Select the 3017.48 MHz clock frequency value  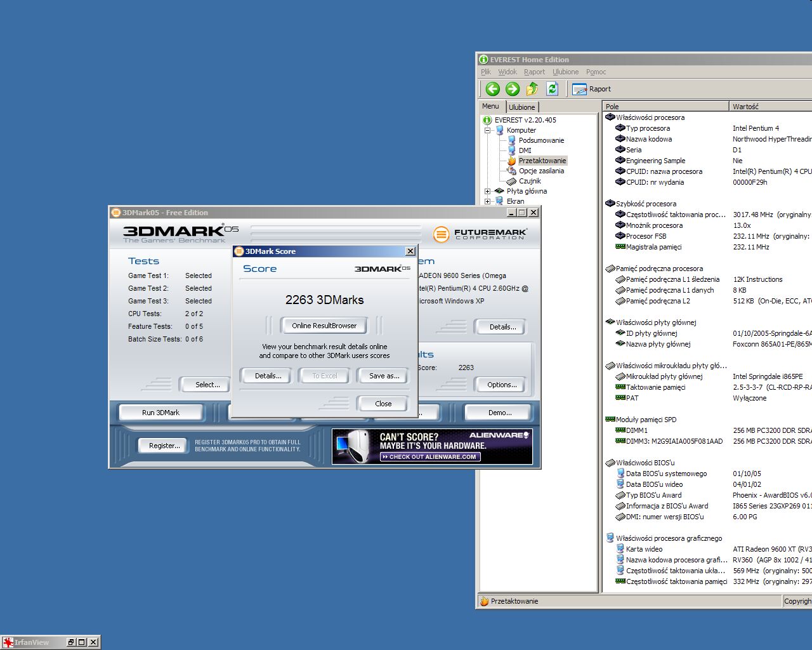pos(772,215)
